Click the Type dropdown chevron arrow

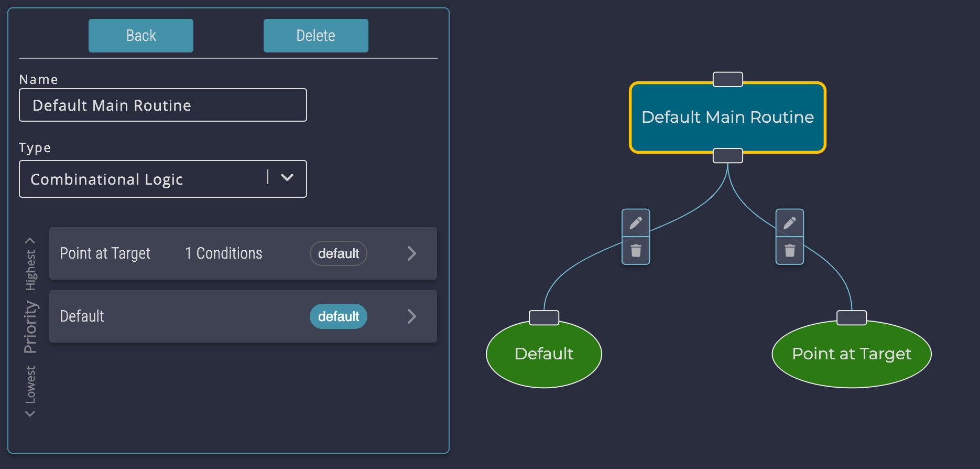(287, 178)
